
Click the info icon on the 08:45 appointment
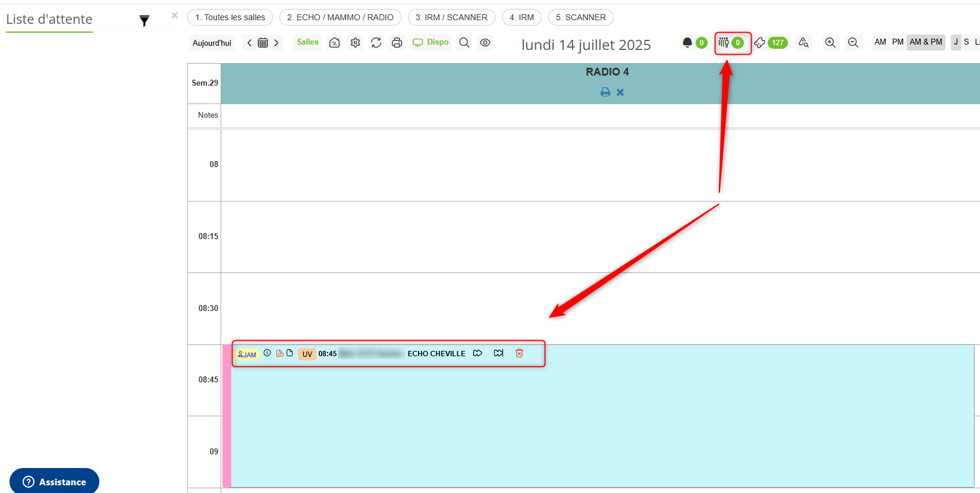coord(267,353)
